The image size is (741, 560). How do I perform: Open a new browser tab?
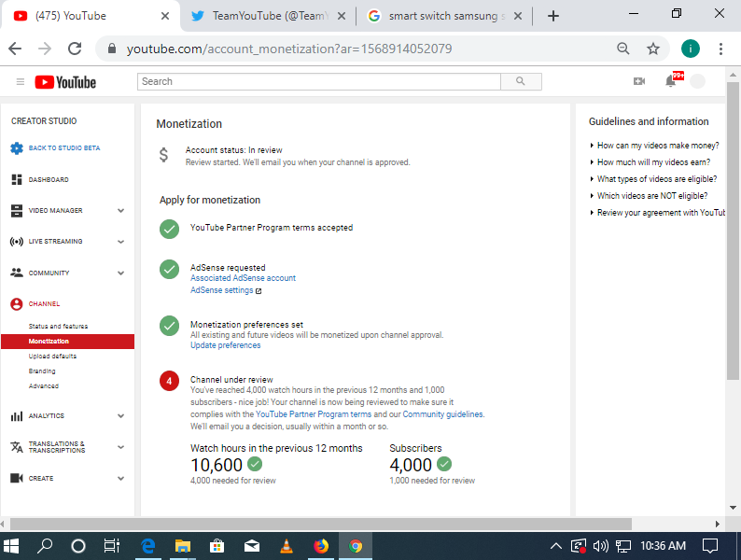click(552, 16)
